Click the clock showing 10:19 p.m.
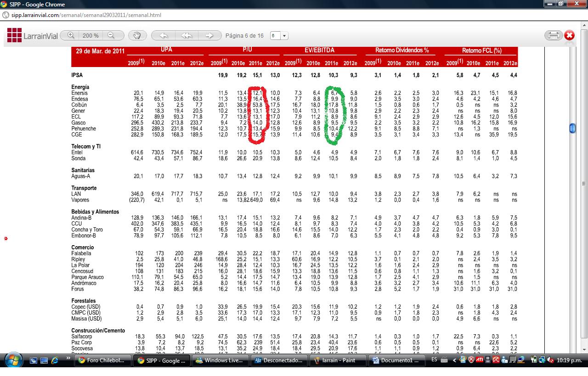 (x=569, y=360)
